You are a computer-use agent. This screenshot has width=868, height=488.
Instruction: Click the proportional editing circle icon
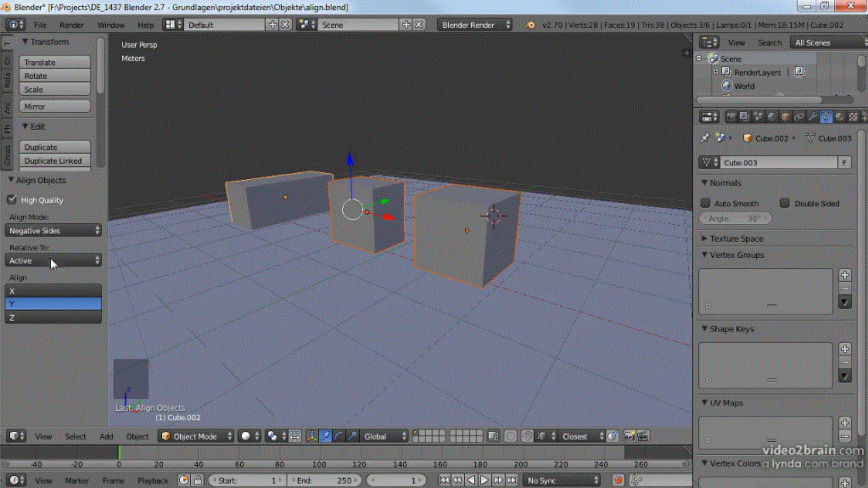(x=511, y=436)
